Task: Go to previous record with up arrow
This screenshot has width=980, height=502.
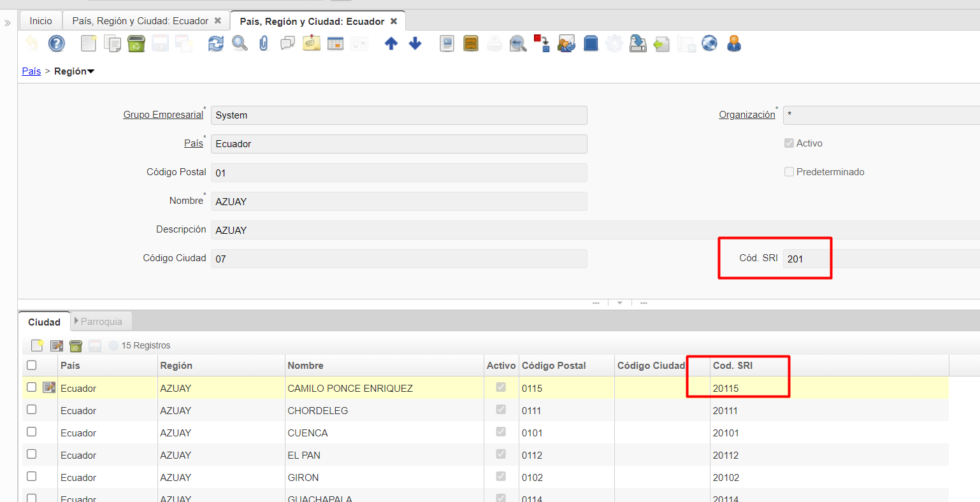Action: 391,43
